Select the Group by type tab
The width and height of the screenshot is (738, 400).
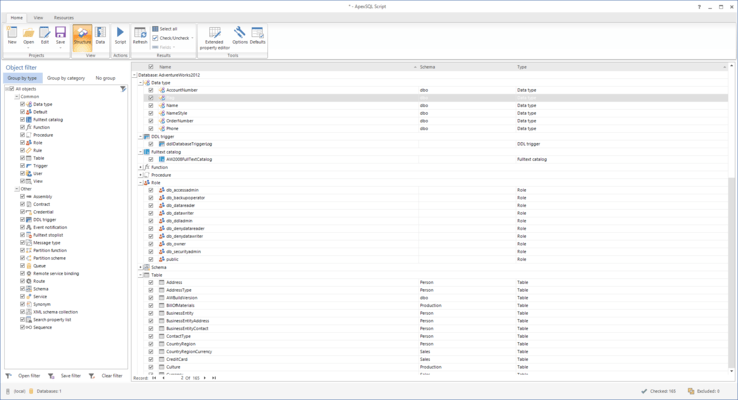coord(22,78)
